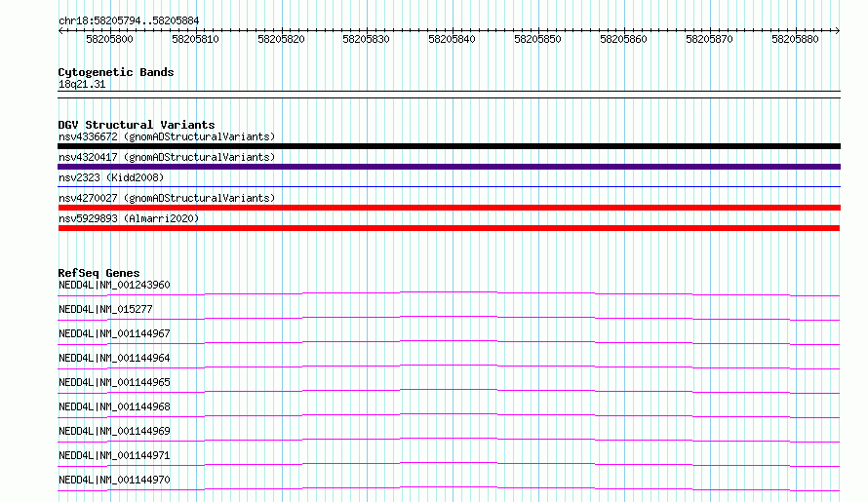Select transcript NEDD4L|NM_001144968
This screenshot has height=502, width=868.
coord(114,406)
